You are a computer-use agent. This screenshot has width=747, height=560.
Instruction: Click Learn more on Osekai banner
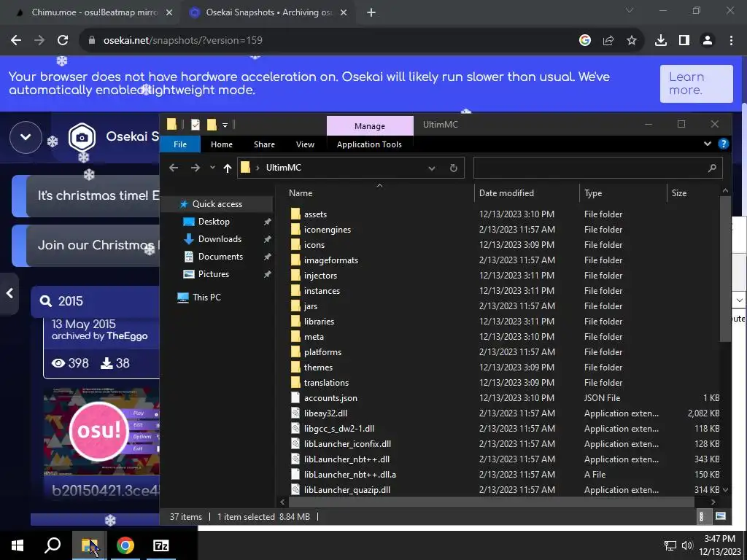tap(696, 83)
